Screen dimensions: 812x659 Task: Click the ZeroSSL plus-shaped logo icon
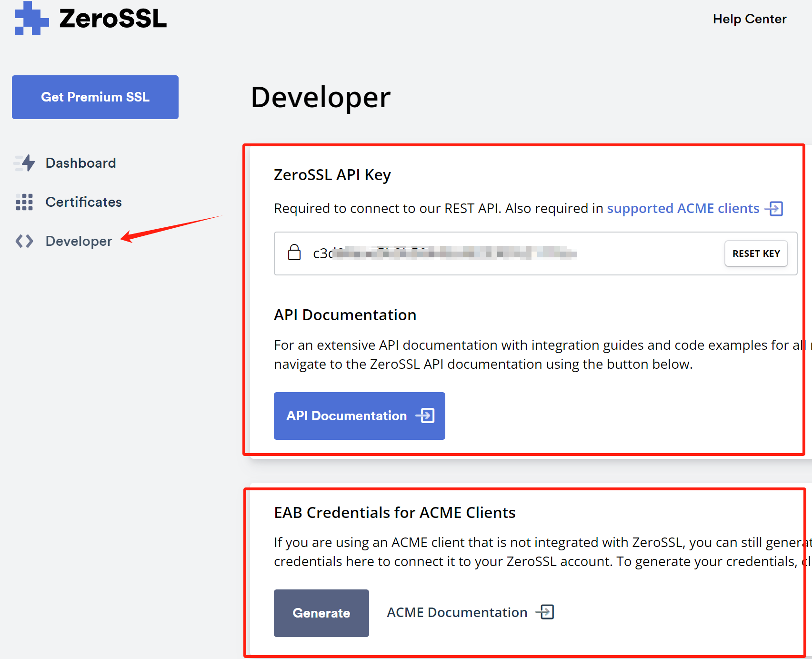click(31, 19)
